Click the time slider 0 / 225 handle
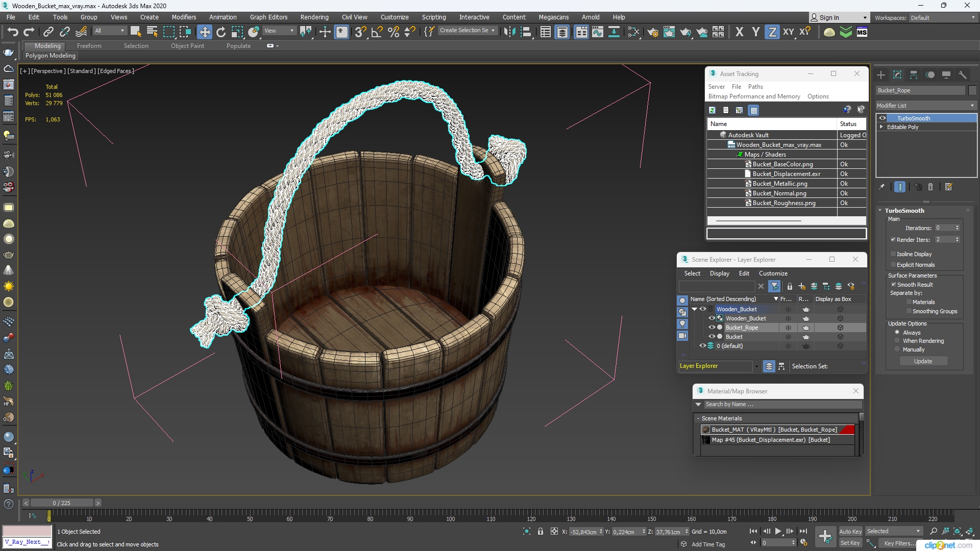 (61, 503)
